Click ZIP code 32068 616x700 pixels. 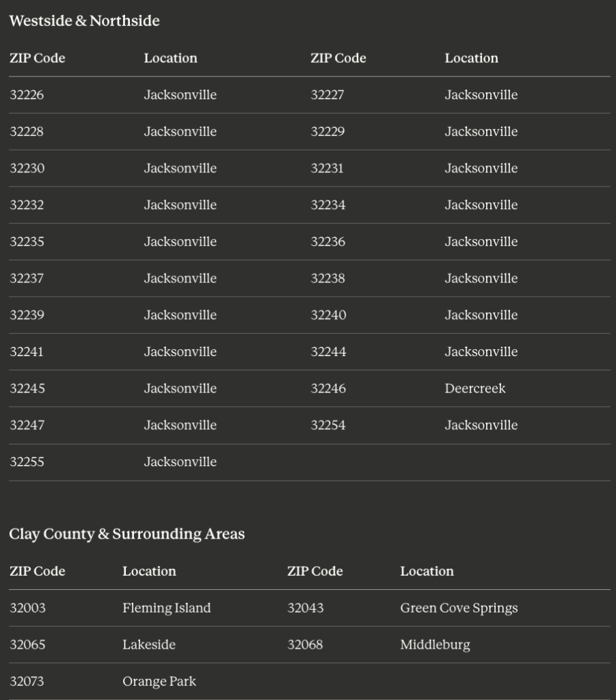pyautogui.click(x=305, y=645)
